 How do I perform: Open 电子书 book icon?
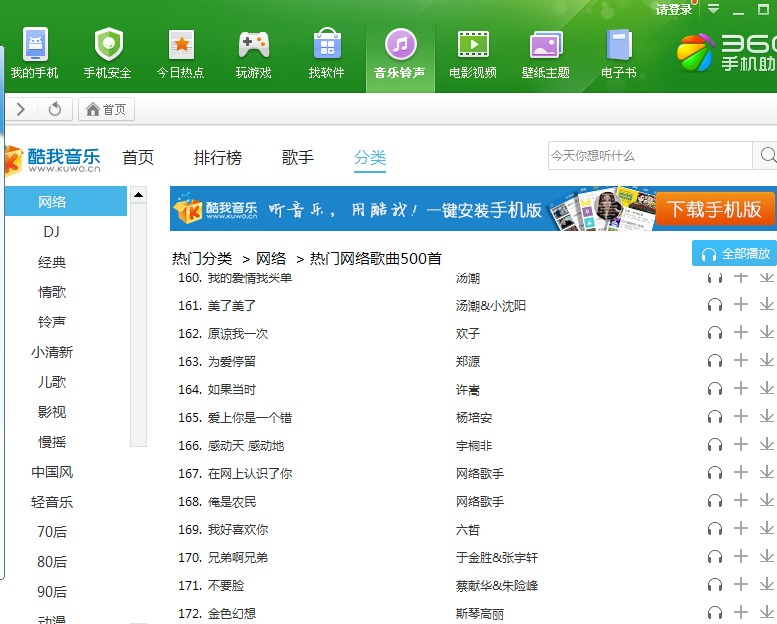click(618, 45)
